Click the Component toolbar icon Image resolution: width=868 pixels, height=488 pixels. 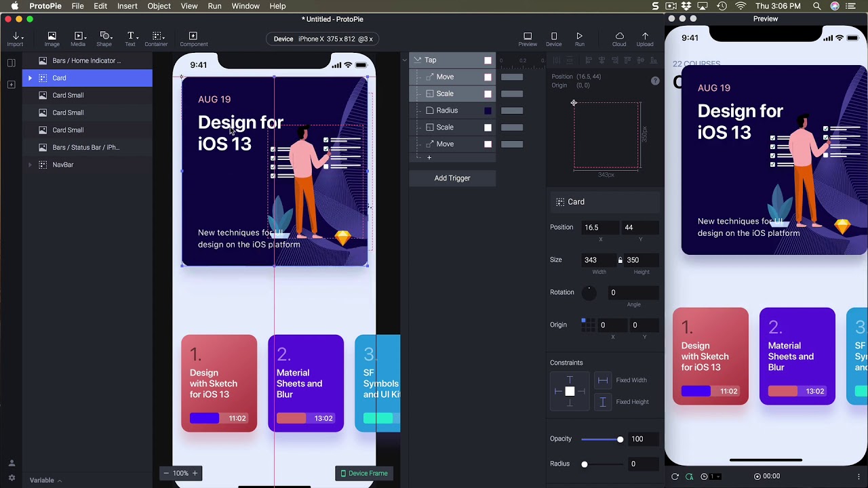pos(193,39)
